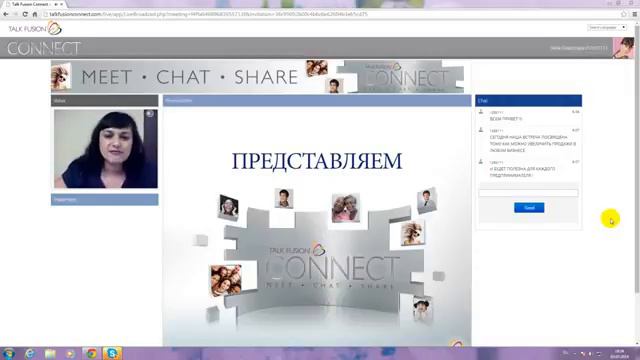
Task: Click the user avatar of second chat message
Action: pos(481,130)
